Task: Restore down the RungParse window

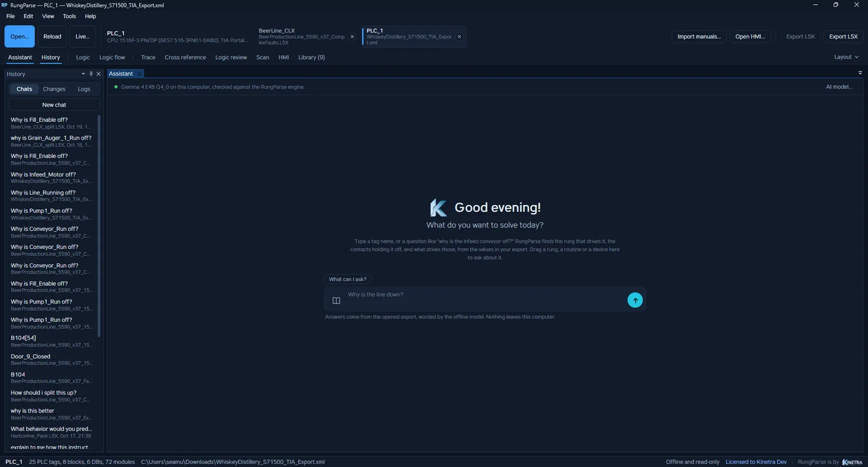Action: (836, 5)
